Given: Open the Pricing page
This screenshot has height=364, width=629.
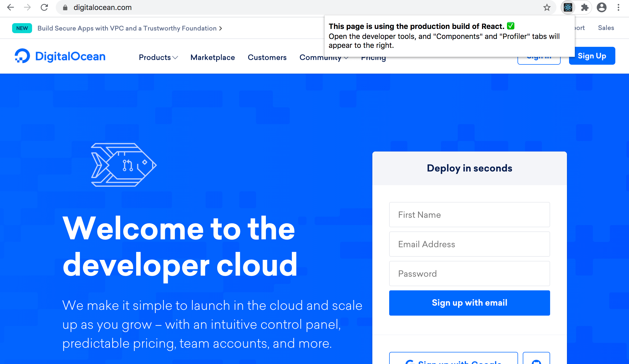Looking at the screenshot, I should tap(373, 57).
